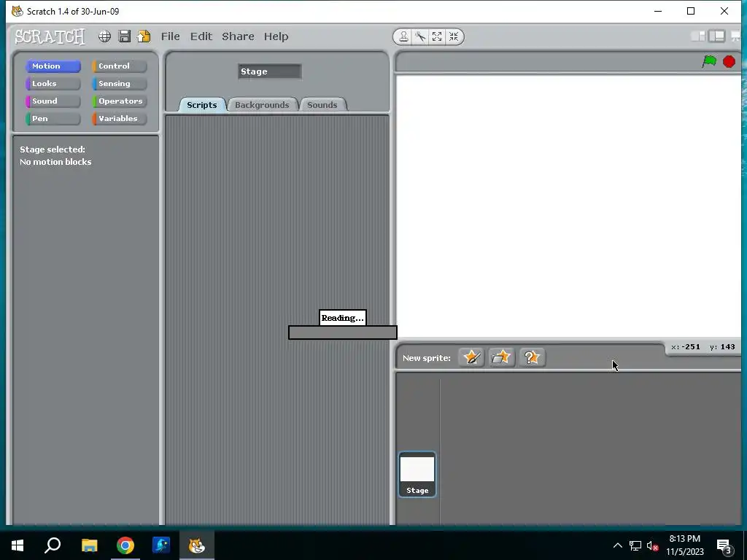This screenshot has width=747, height=560.
Task: Select the Control block category
Action: point(120,66)
